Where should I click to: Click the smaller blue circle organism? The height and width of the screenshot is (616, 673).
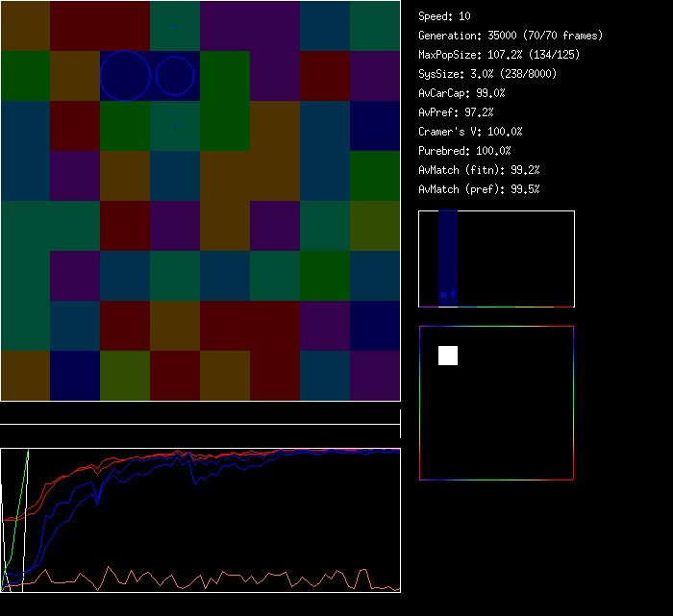click(x=175, y=76)
